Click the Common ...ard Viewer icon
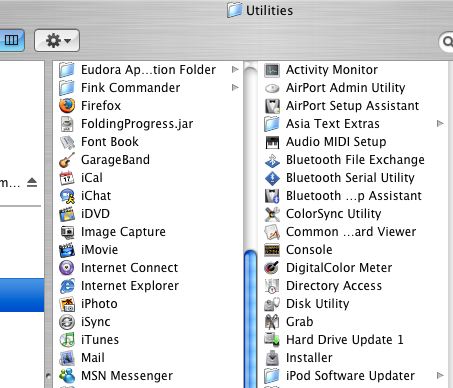The height and width of the screenshot is (388, 453). point(272,232)
